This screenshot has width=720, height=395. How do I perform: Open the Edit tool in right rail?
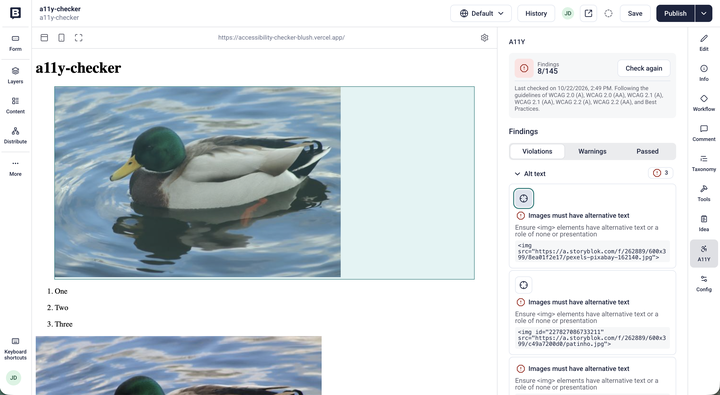click(x=704, y=43)
